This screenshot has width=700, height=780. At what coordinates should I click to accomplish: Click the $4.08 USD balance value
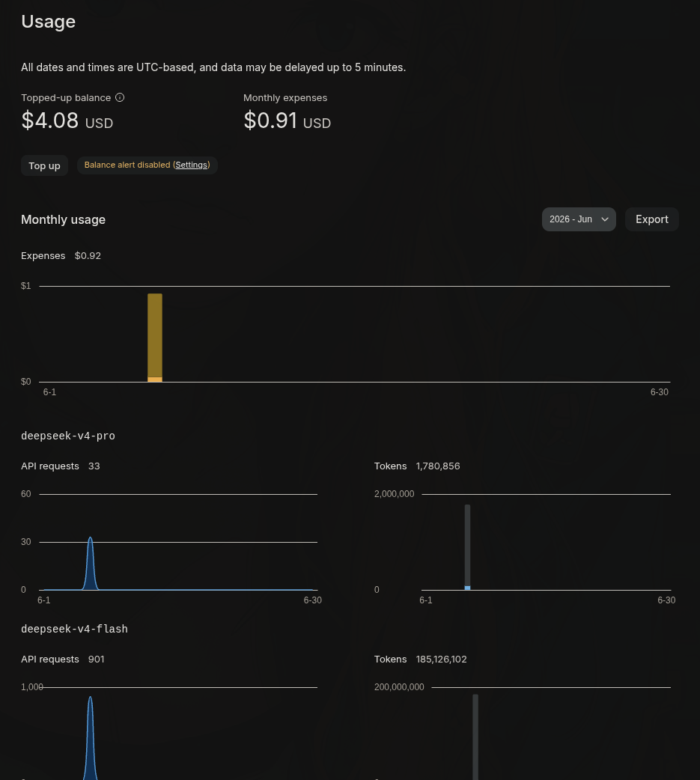(x=67, y=121)
